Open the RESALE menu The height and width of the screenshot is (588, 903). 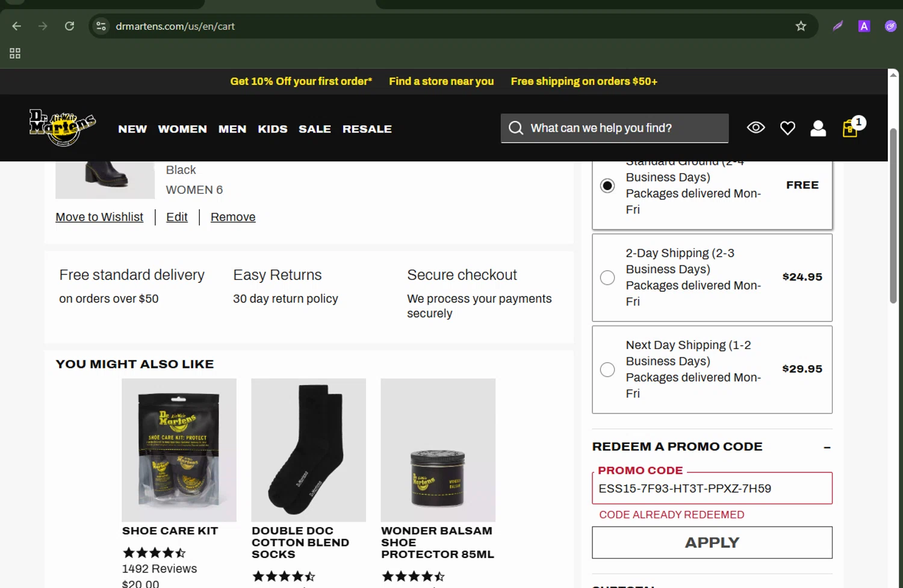point(367,129)
